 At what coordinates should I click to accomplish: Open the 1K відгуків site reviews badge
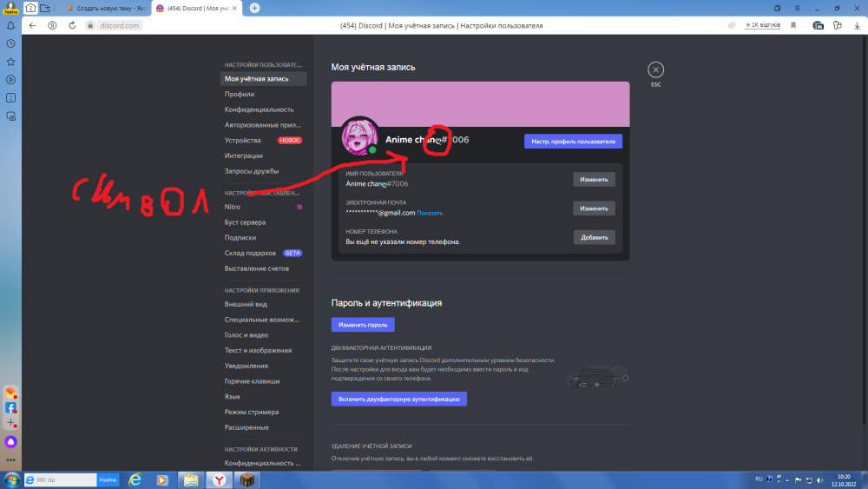(763, 25)
